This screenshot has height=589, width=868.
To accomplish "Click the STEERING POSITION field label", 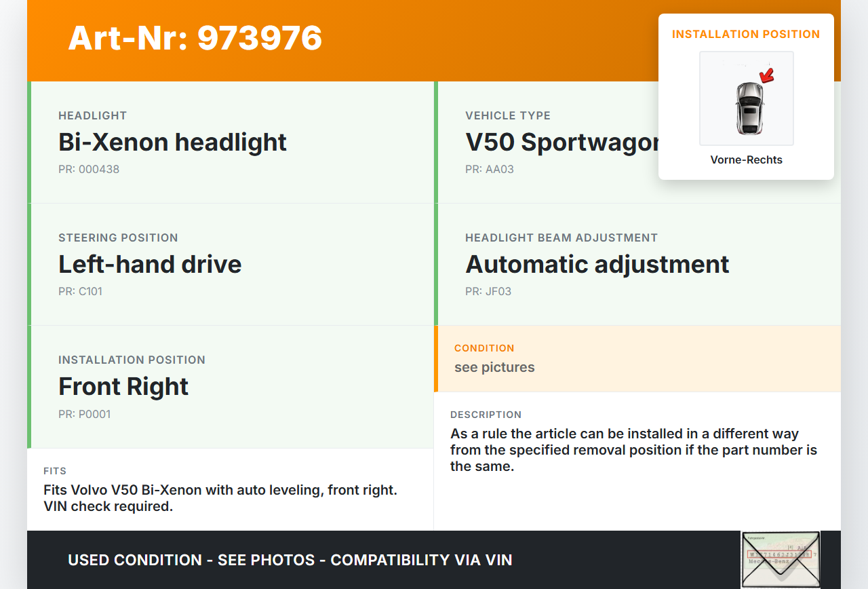I will coord(118,238).
